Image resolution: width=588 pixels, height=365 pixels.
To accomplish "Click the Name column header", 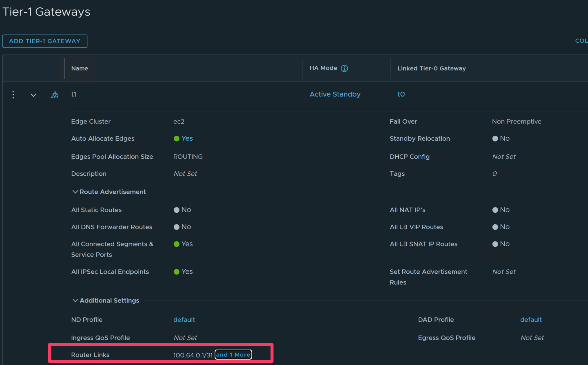I will (x=79, y=68).
